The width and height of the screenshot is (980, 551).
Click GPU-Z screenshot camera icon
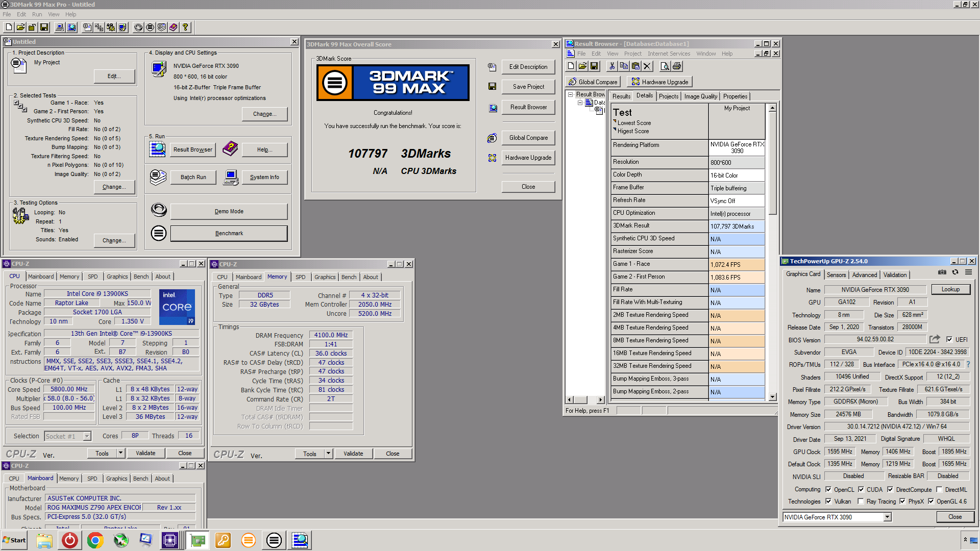(942, 272)
